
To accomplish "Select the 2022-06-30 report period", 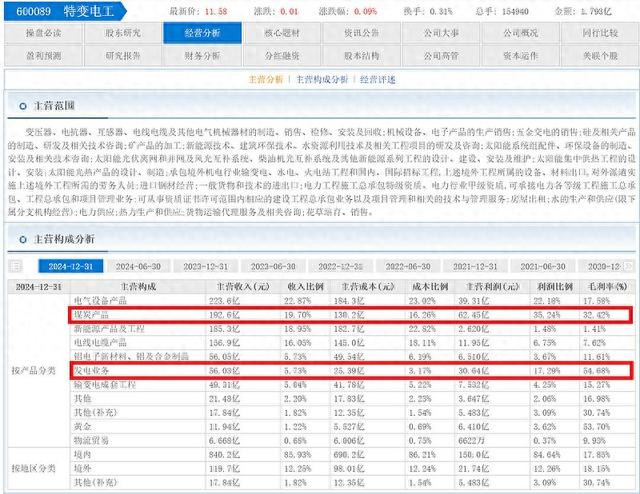I will (408, 267).
